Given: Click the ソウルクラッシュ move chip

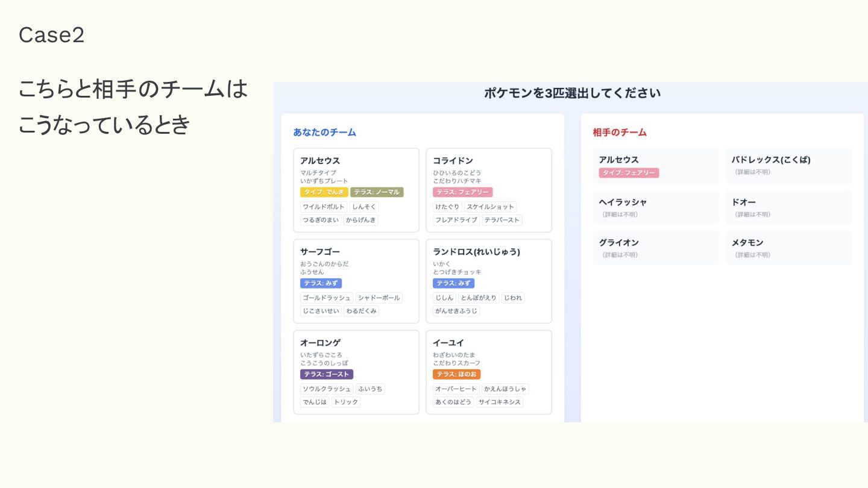Looking at the screenshot, I should (x=327, y=389).
